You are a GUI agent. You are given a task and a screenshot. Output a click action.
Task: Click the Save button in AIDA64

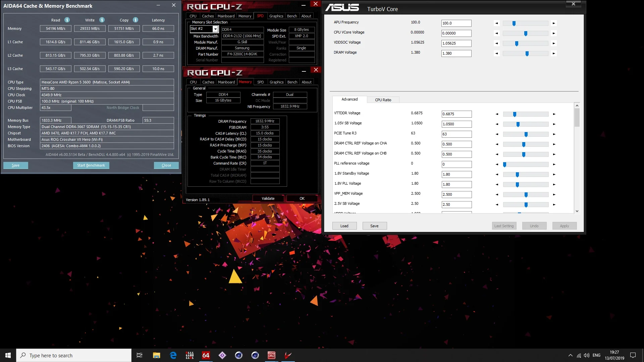coord(15,165)
